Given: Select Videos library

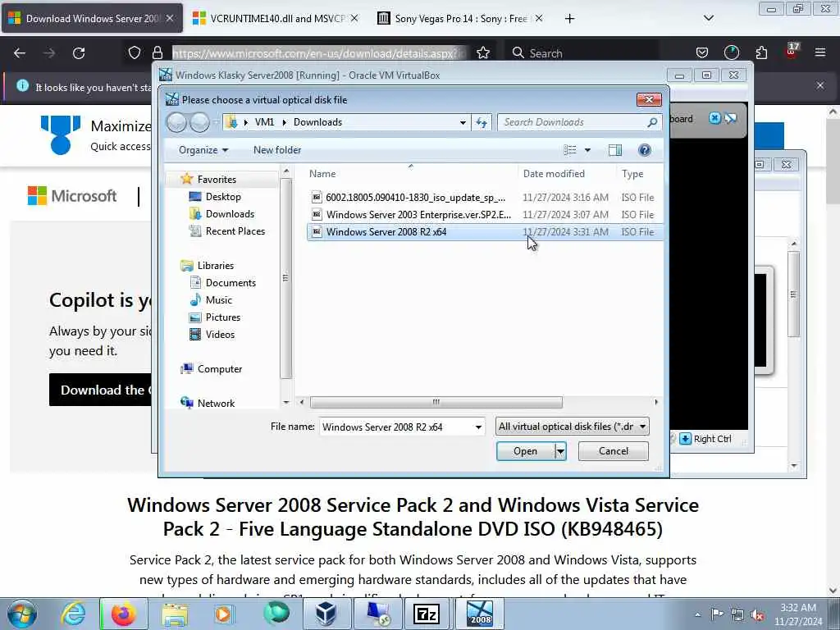Looking at the screenshot, I should point(220,334).
